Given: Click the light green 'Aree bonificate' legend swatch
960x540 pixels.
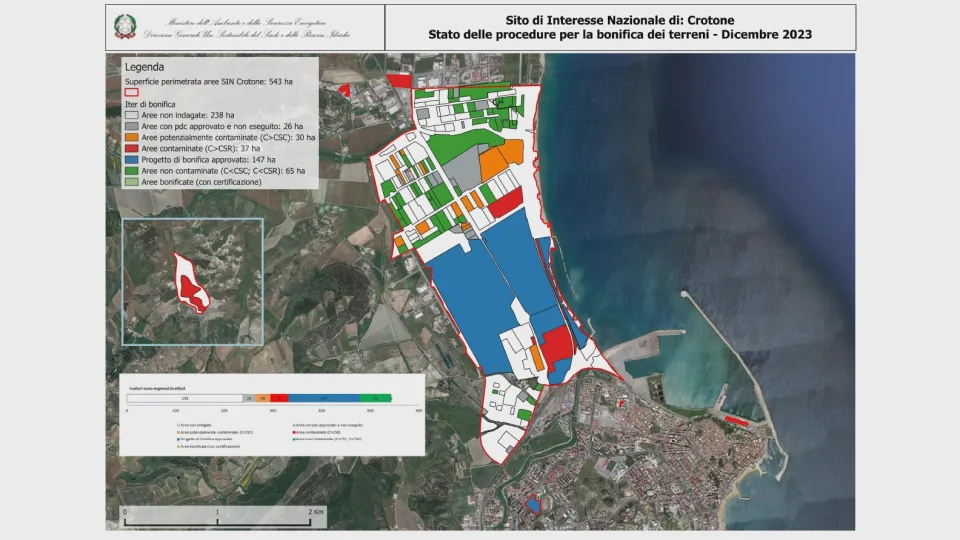Looking at the screenshot, I should pyautogui.click(x=131, y=182).
